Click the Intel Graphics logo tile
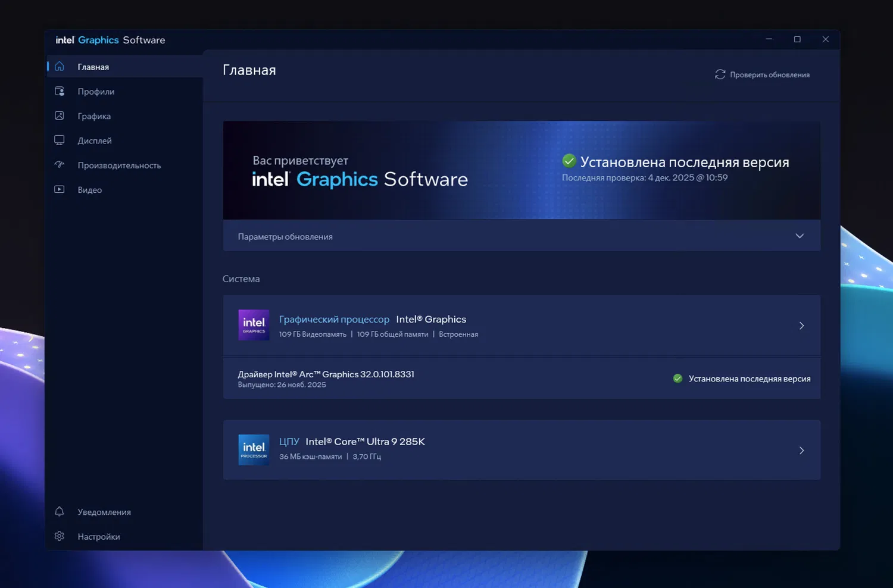 (254, 325)
